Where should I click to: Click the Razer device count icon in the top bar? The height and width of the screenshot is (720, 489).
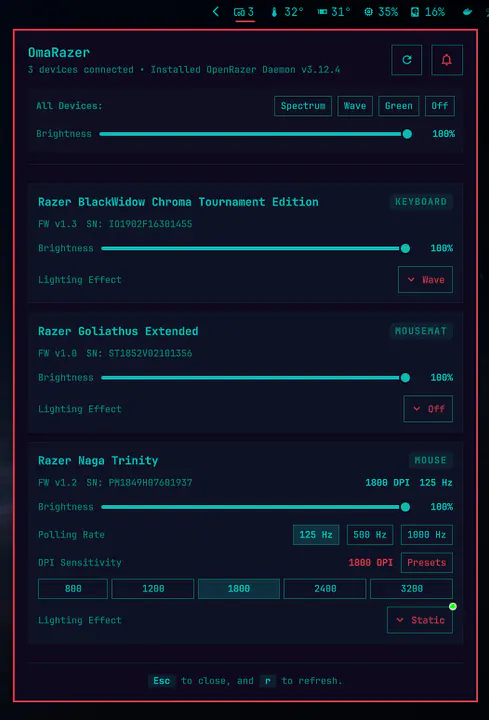(x=244, y=12)
